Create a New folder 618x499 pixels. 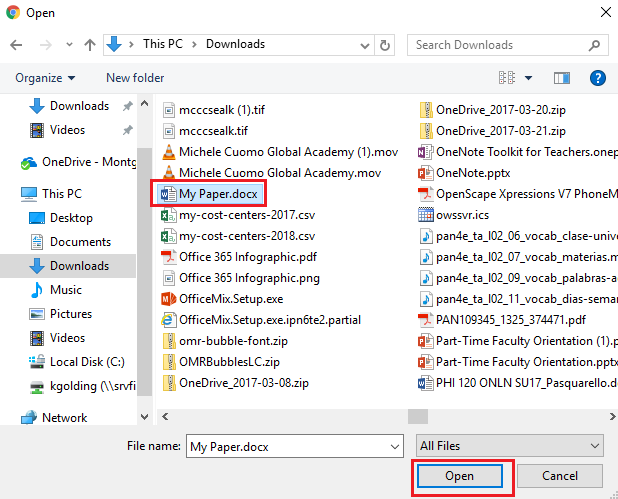pos(135,78)
